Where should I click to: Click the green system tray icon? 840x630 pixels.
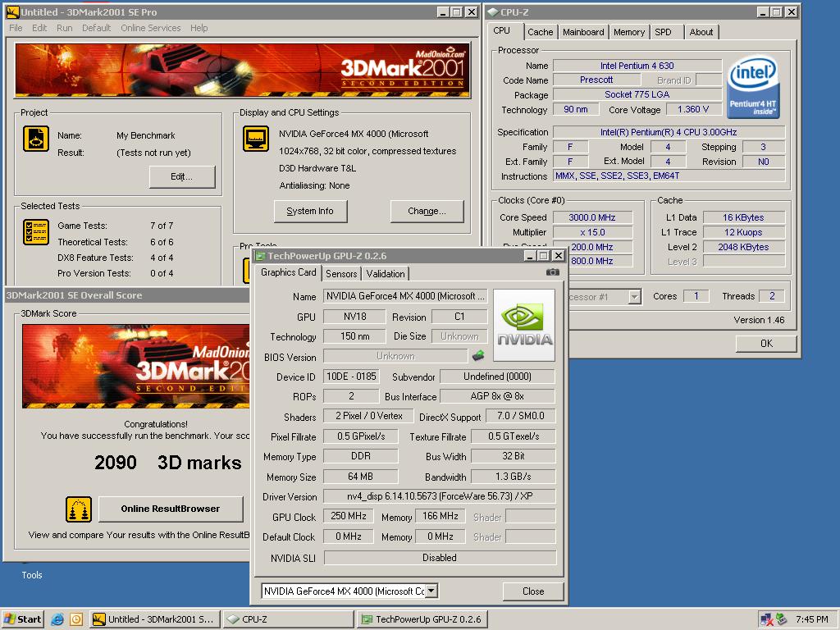782,619
